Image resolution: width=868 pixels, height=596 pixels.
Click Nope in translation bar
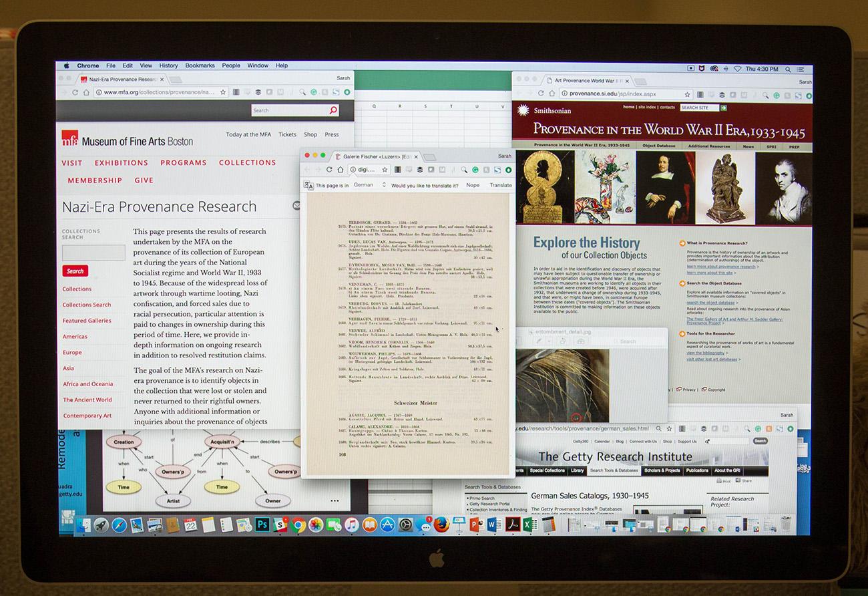473,185
